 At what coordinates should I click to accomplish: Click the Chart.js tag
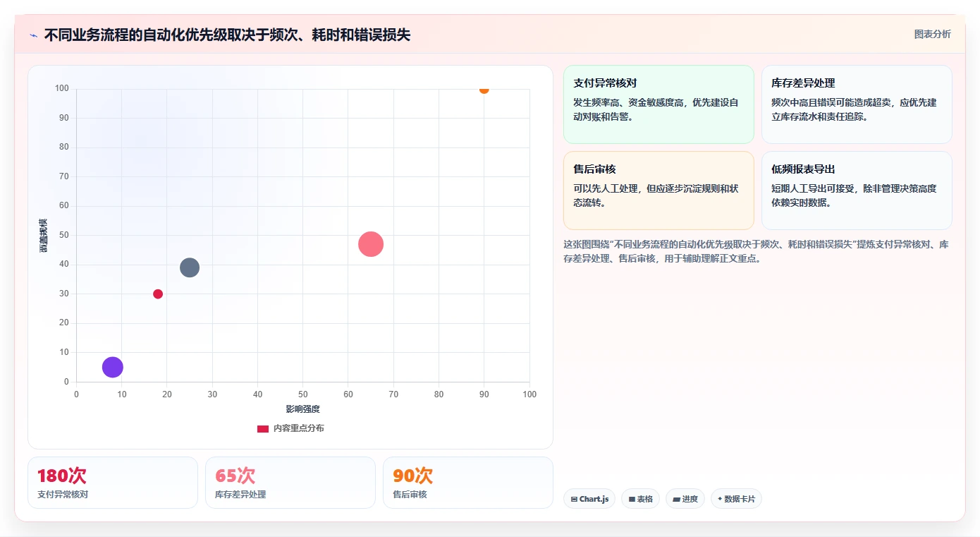click(589, 499)
